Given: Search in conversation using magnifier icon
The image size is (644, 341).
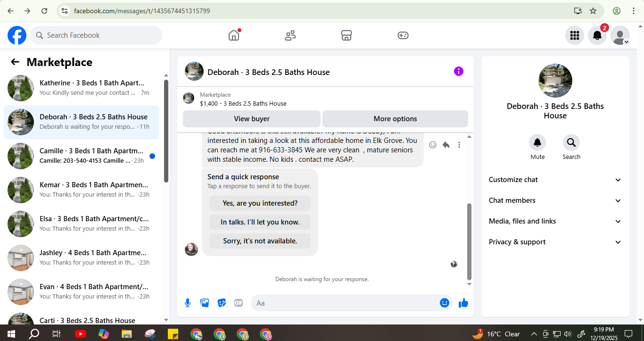Looking at the screenshot, I should point(571,142).
